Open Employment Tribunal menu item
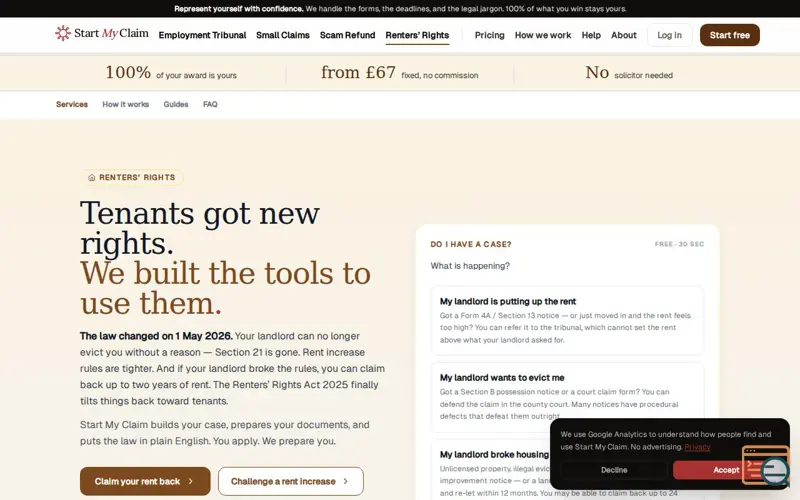This screenshot has width=800, height=500. pos(202,35)
